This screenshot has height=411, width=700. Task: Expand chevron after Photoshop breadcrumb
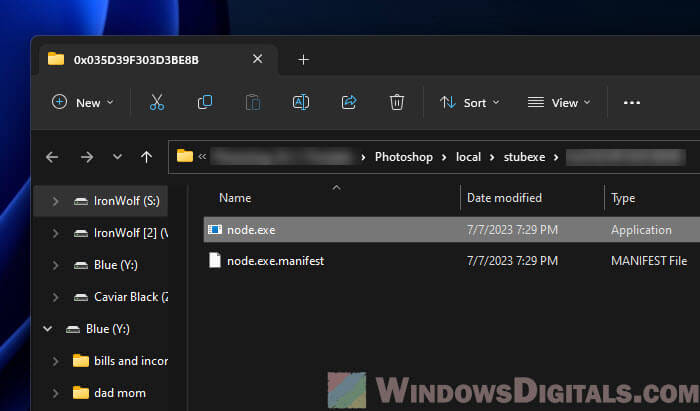pos(444,158)
